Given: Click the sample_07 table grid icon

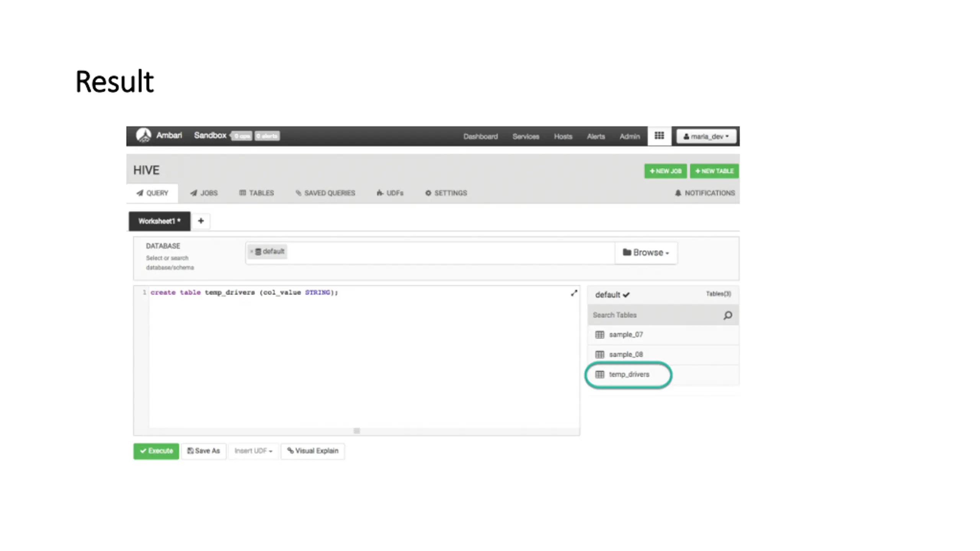Looking at the screenshot, I should pos(600,335).
